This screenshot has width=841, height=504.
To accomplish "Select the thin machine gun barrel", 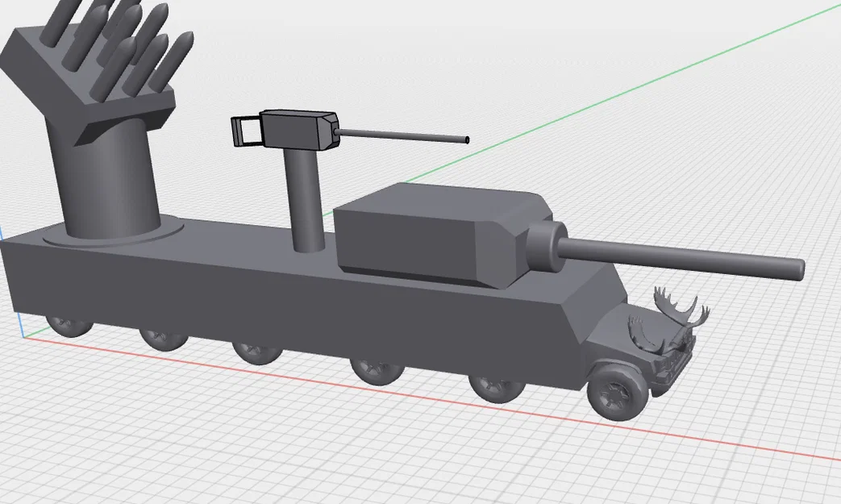I will [x=402, y=135].
